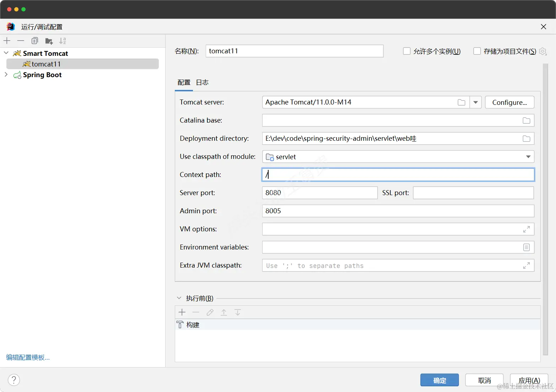
Task: Sort configurations alphabetically
Action: pyautogui.click(x=63, y=41)
